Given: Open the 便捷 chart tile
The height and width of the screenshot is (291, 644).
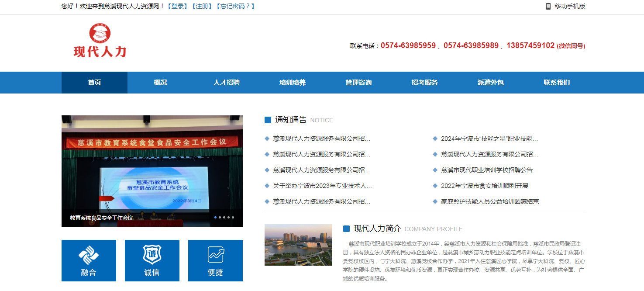Looking at the screenshot, I should point(215,260).
